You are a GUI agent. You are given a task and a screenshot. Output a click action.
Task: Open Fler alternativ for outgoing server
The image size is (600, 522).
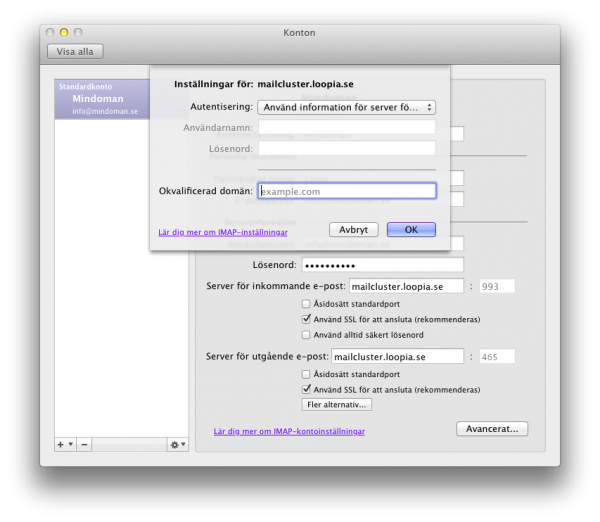[x=337, y=405]
